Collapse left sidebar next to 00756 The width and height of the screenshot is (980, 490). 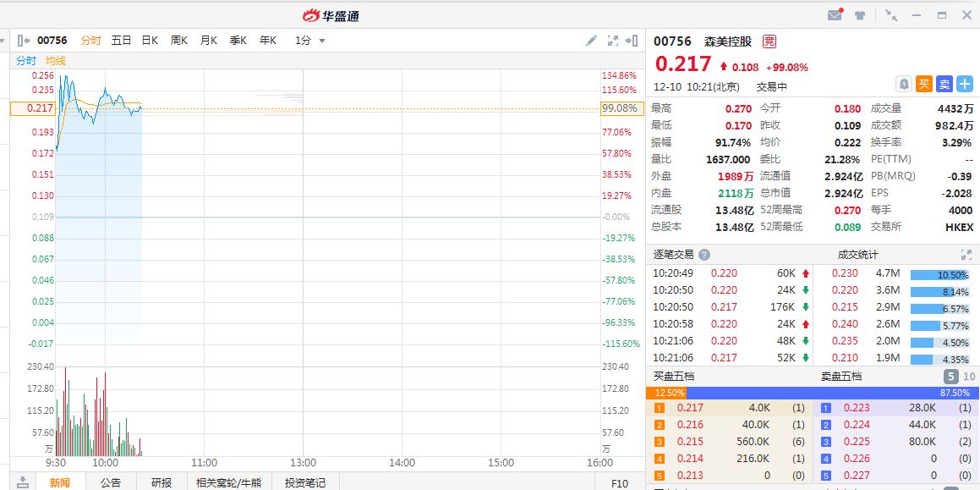pyautogui.click(x=25, y=41)
